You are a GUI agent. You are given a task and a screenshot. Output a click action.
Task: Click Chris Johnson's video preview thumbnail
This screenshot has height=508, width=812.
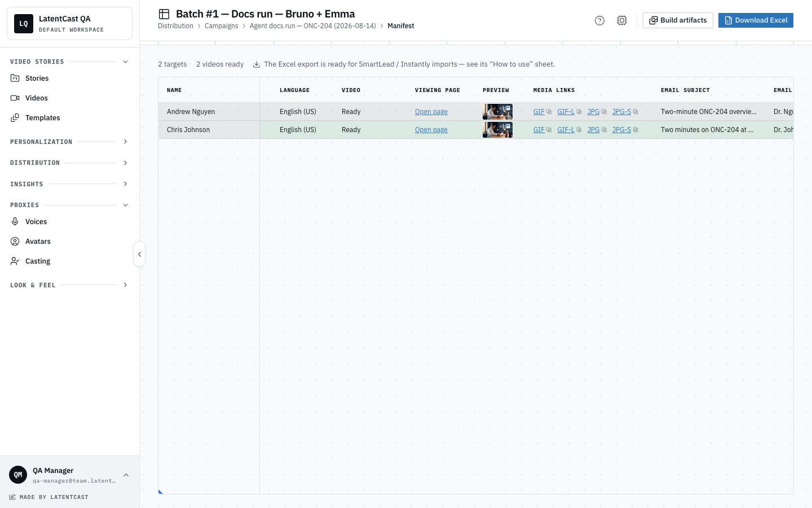497,130
